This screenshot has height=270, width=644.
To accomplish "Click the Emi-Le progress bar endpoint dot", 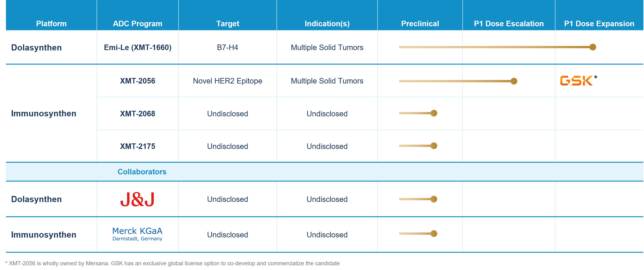I will click(592, 47).
